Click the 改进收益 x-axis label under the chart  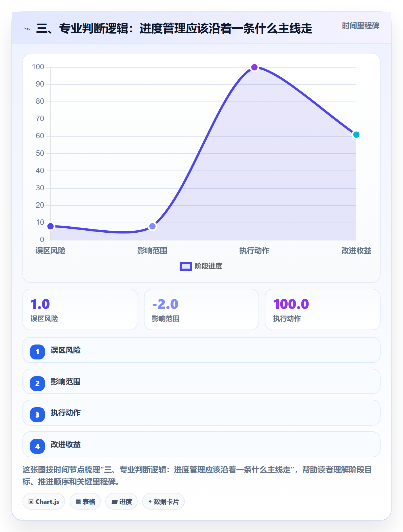(x=356, y=251)
